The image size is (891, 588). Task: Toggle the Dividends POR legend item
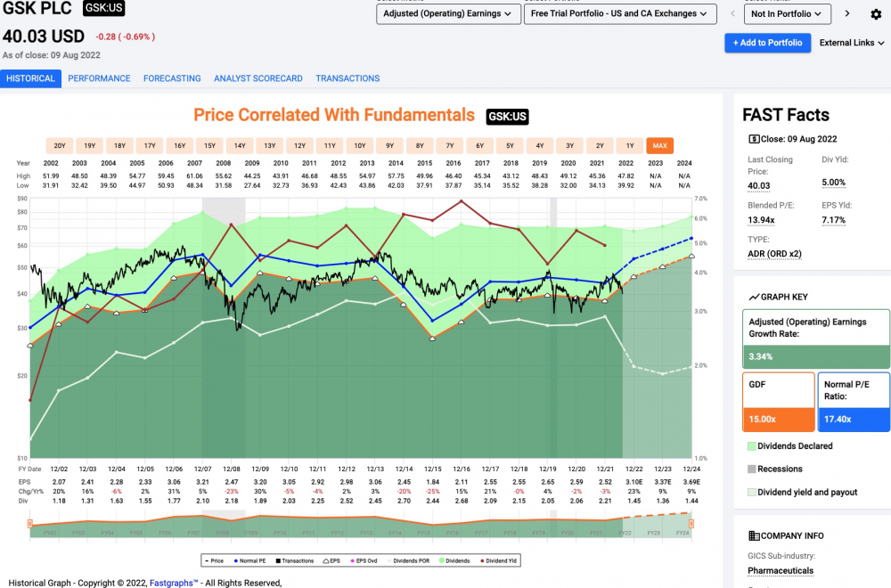click(x=409, y=560)
